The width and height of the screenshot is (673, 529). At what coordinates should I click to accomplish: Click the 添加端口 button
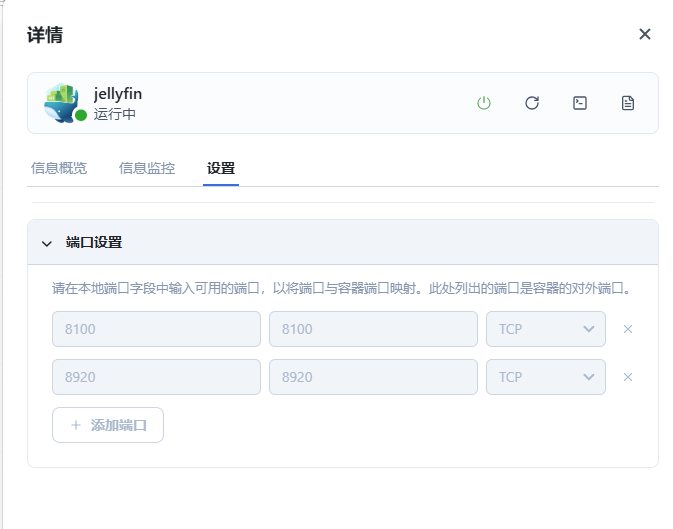point(108,425)
